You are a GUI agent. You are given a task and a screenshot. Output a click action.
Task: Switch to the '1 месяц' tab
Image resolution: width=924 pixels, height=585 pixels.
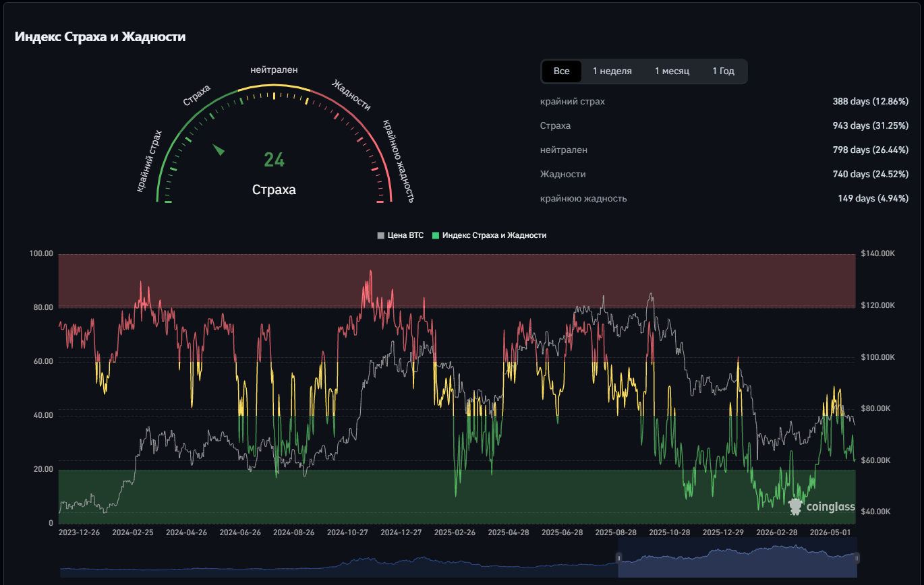click(672, 71)
